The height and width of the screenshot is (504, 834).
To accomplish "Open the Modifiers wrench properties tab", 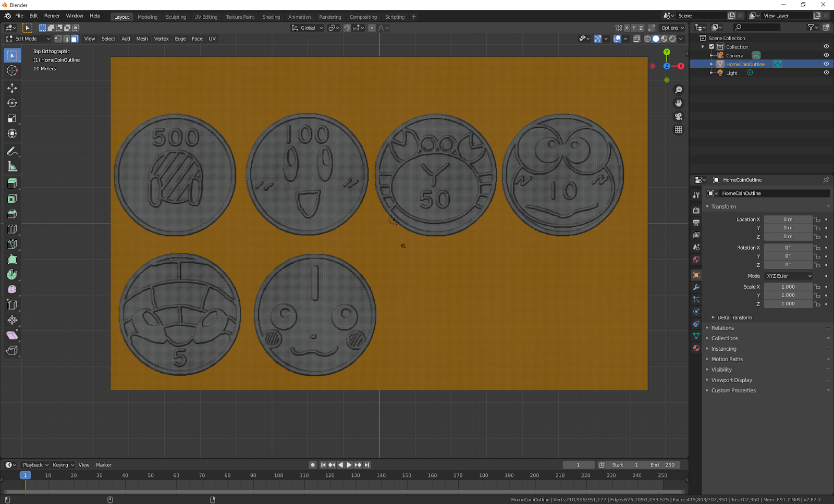I will (x=696, y=287).
